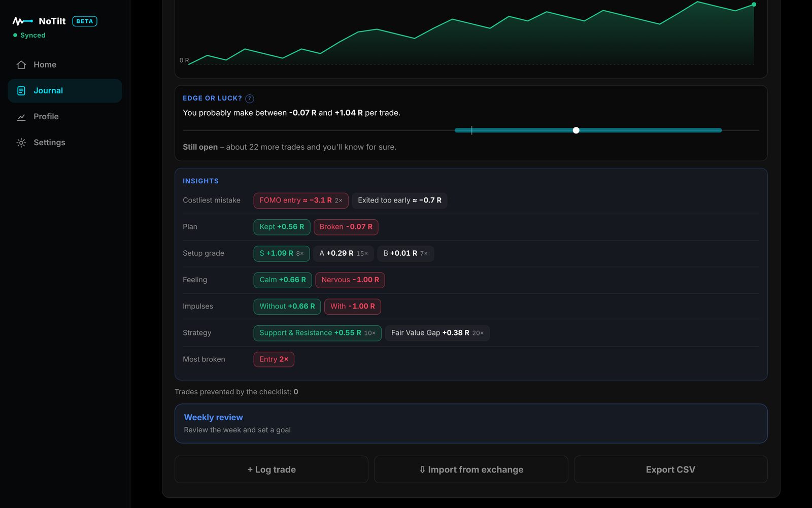812x508 pixels.
Task: Click the Profile chart icon
Action: coord(21,117)
